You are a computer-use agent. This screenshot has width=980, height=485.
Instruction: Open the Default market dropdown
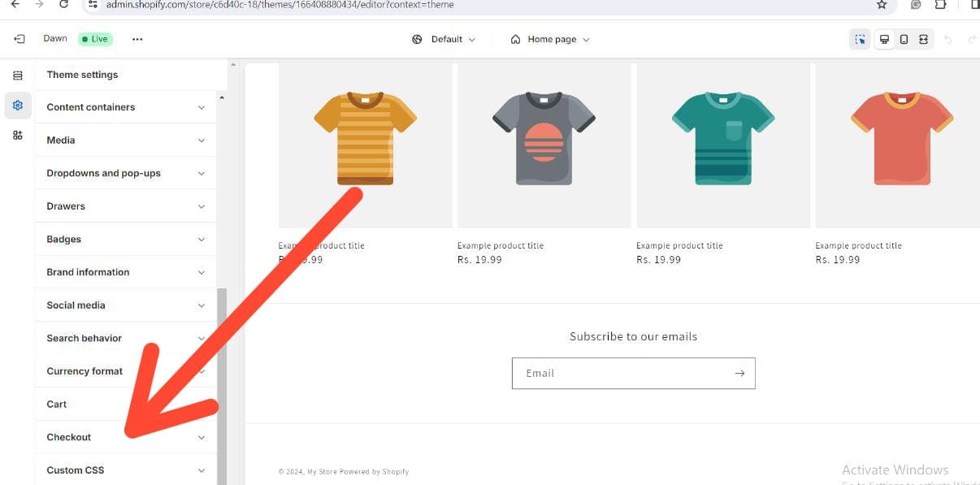pyautogui.click(x=444, y=39)
